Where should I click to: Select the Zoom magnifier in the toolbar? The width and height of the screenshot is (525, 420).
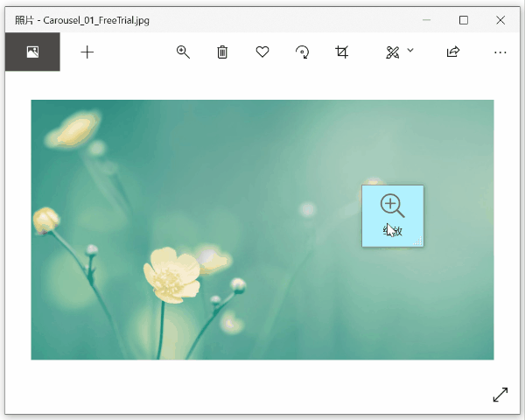point(183,52)
